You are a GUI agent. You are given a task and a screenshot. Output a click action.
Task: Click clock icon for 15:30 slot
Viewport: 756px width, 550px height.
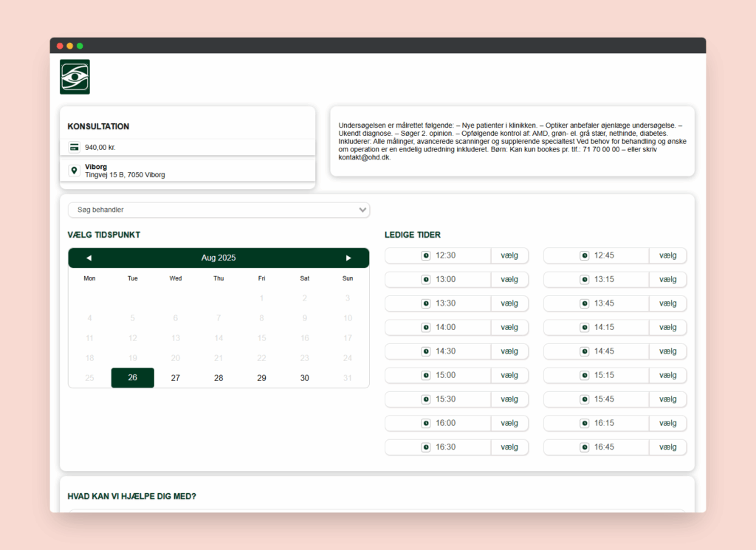click(426, 399)
